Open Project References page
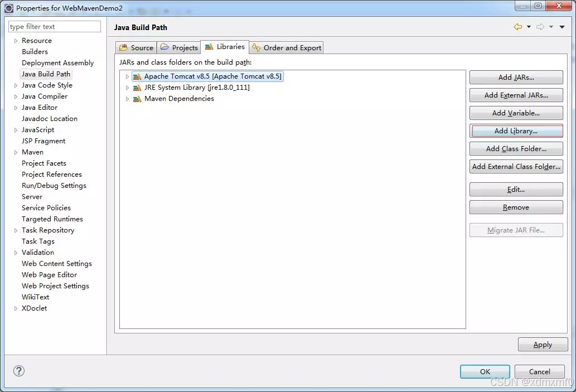The width and height of the screenshot is (576, 392). [x=52, y=175]
